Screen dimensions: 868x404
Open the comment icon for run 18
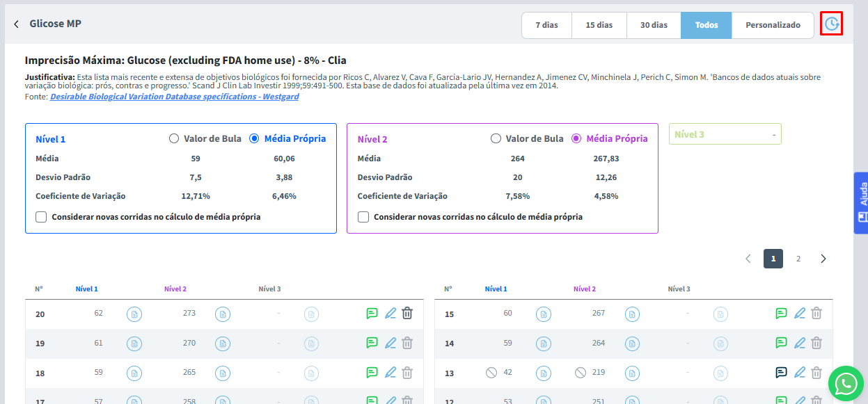(x=372, y=373)
